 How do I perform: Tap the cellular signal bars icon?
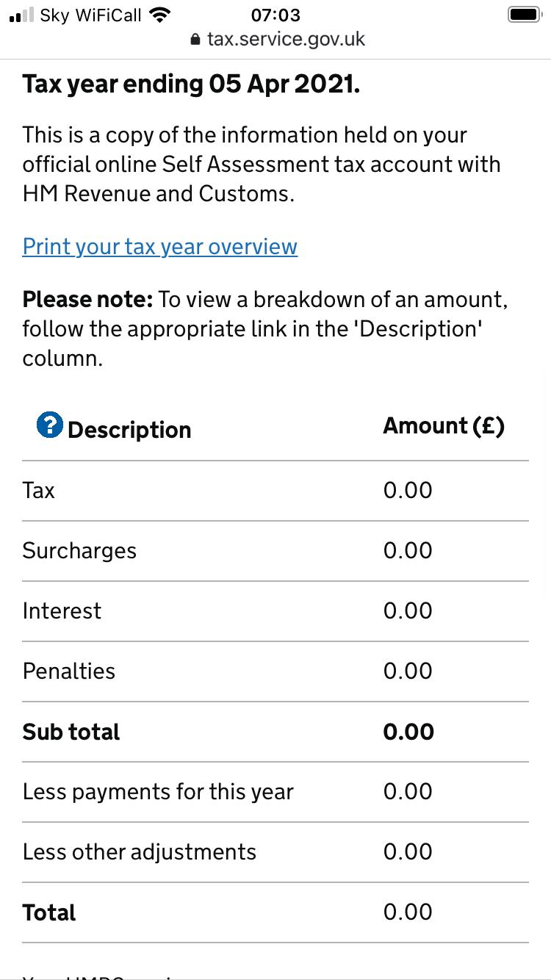click(21, 15)
